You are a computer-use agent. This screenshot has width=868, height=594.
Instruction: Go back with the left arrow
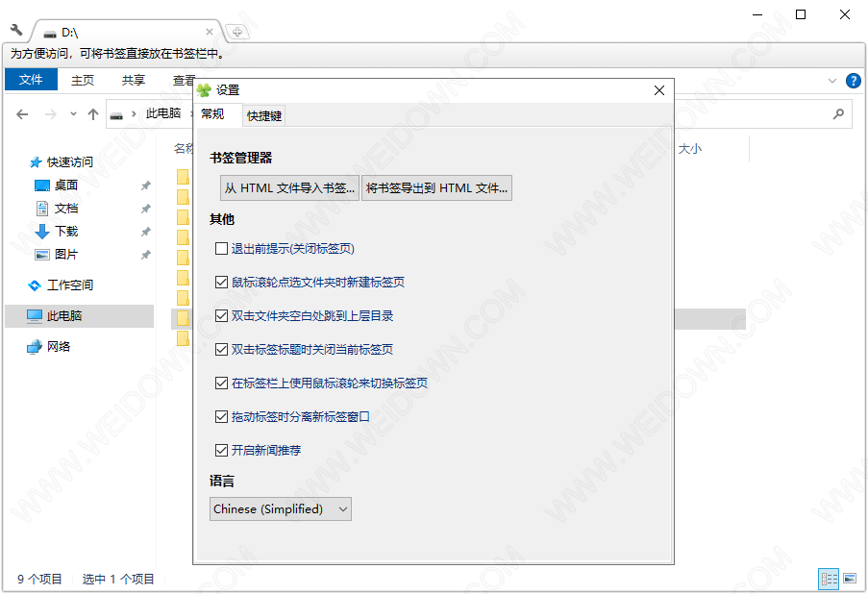(x=23, y=114)
